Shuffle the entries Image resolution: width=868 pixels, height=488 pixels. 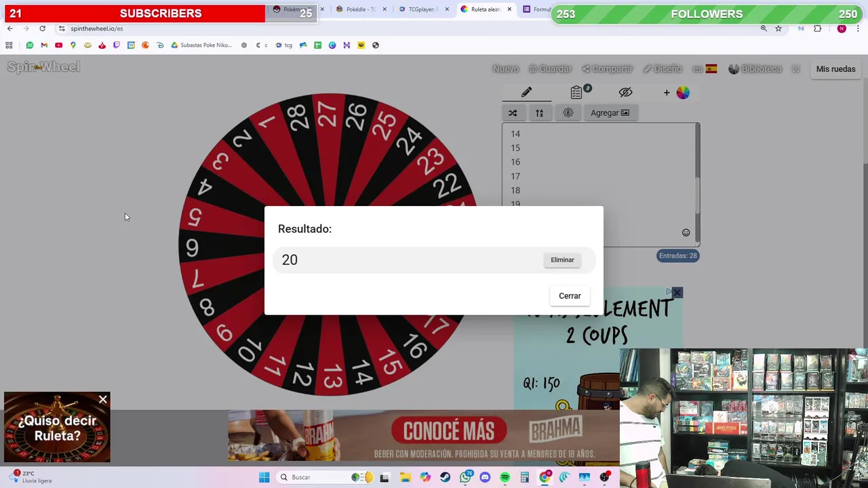coord(513,113)
